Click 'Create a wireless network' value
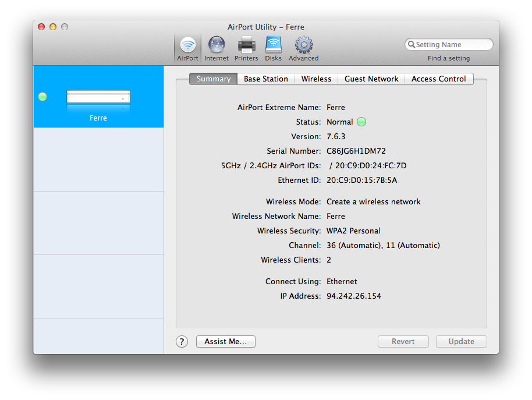532x400 pixels. click(x=374, y=202)
